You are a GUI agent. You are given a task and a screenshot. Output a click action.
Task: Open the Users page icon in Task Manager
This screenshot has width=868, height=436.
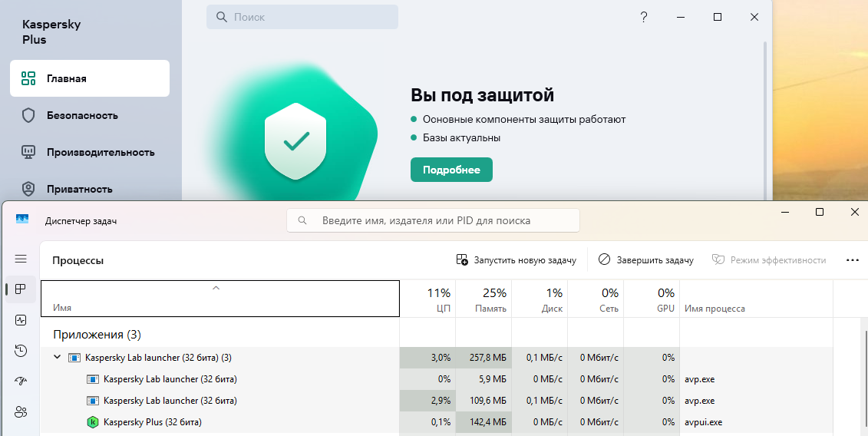21,411
